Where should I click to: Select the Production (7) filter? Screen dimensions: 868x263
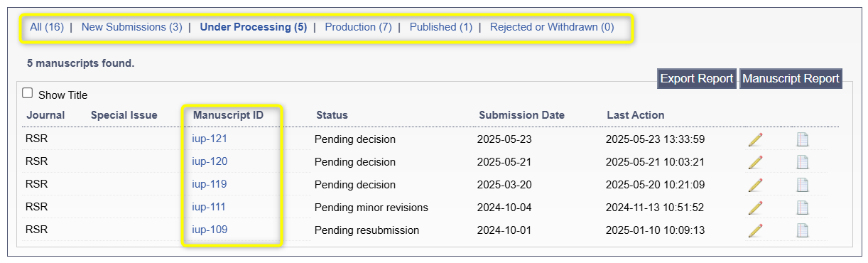point(358,27)
